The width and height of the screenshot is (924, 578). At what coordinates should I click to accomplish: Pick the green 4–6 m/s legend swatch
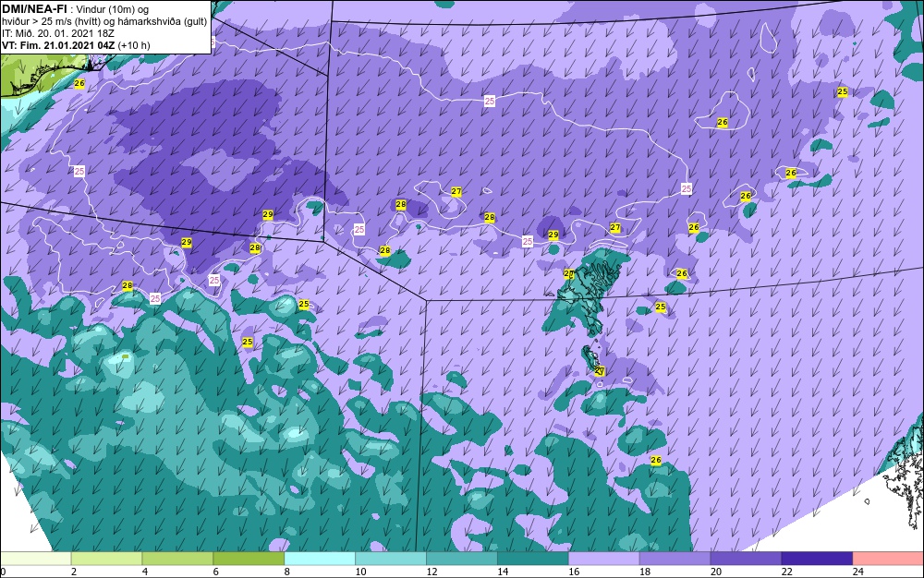point(177,559)
